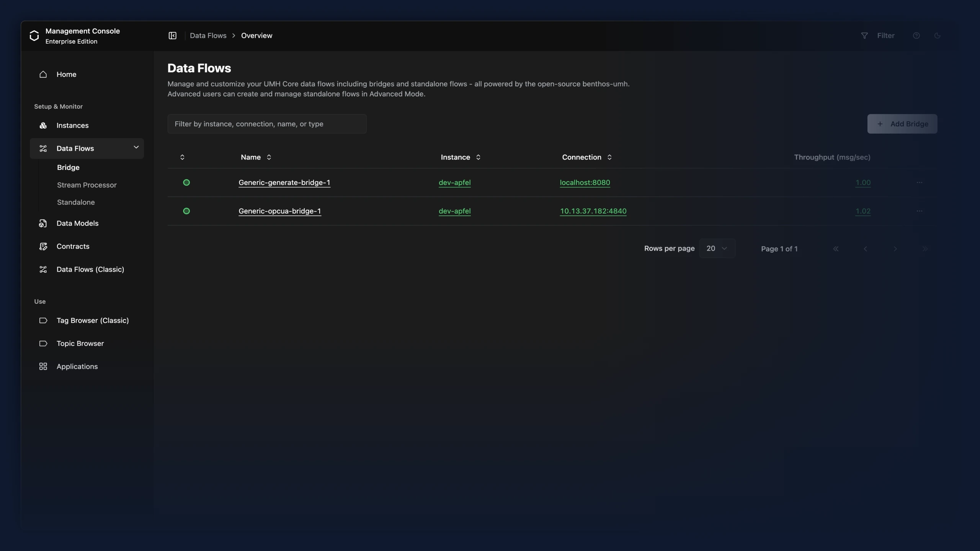Viewport: 980px width, 551px height.
Task: Click status indicator of Generic-opcua-bridge-1
Action: point(186,211)
